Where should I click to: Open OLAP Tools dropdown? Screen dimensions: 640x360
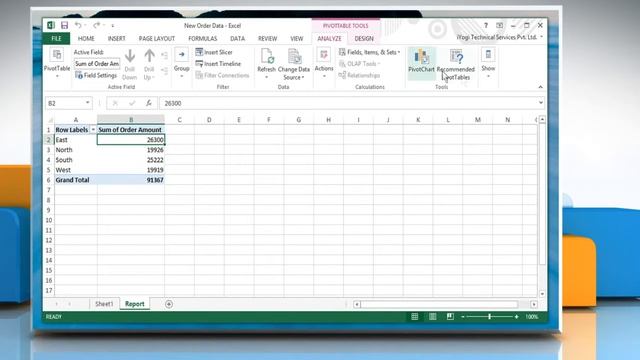point(360,64)
